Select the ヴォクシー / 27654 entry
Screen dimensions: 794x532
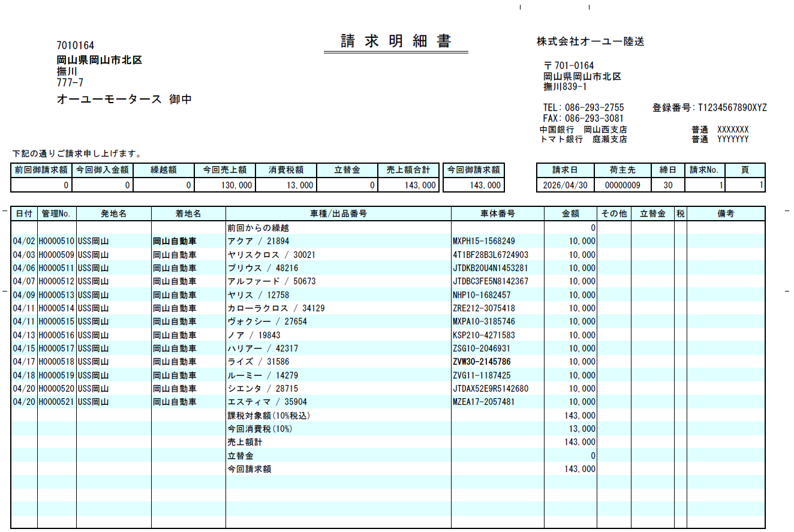click(267, 321)
